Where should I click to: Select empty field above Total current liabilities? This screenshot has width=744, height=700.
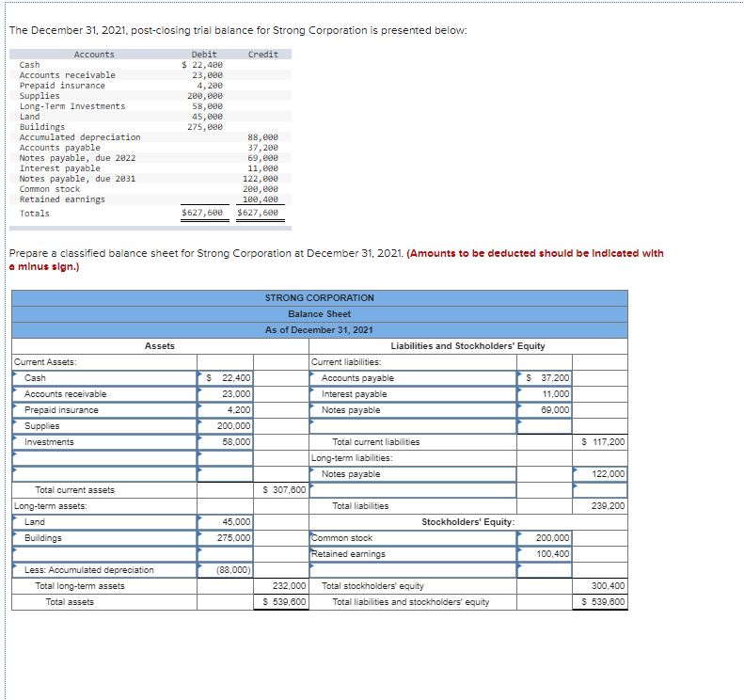413,426
